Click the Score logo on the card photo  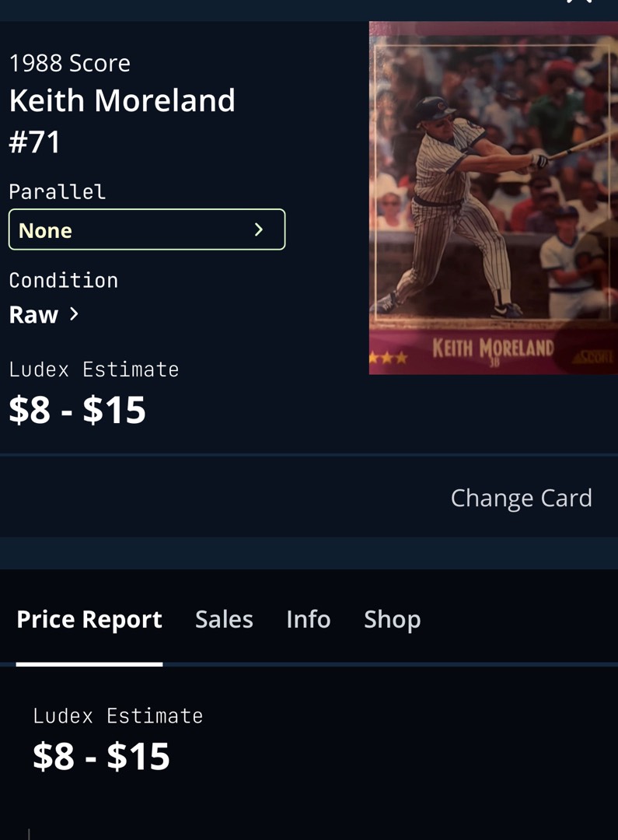click(593, 357)
